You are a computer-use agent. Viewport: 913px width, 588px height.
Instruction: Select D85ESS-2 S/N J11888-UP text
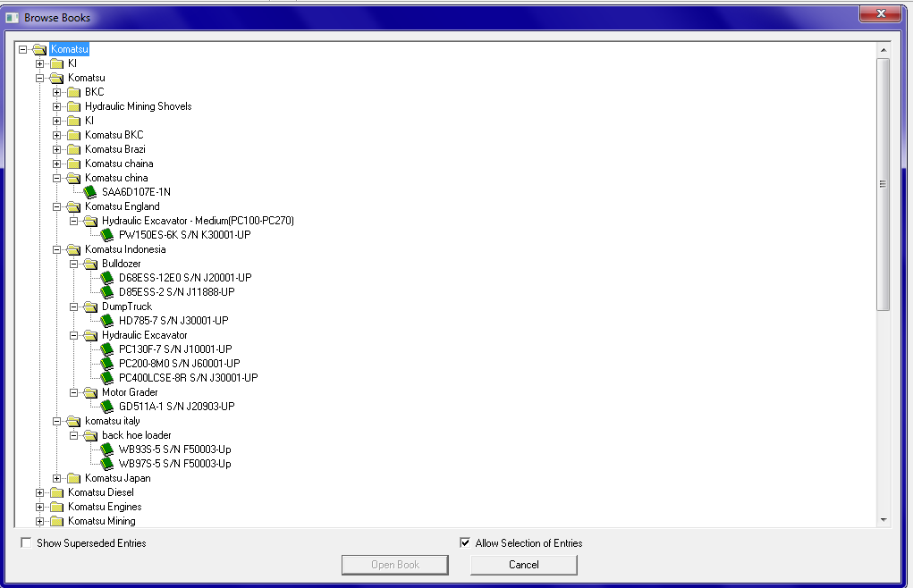(176, 292)
